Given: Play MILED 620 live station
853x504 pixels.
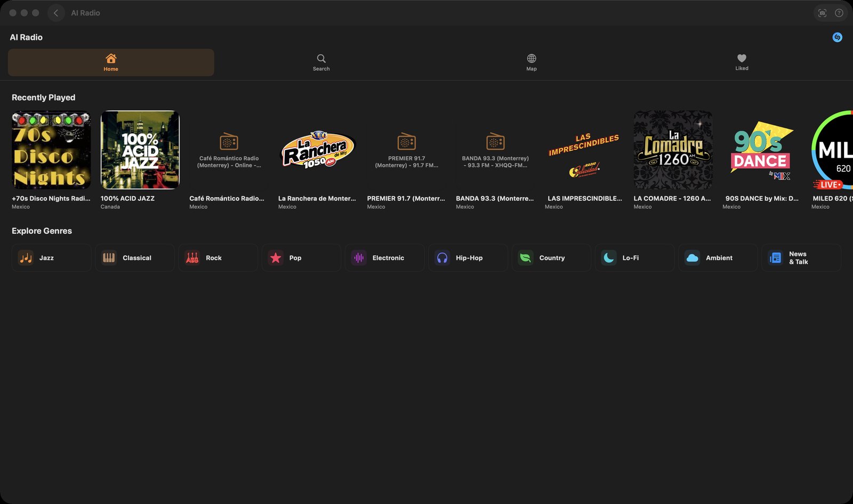Looking at the screenshot, I should (832, 150).
